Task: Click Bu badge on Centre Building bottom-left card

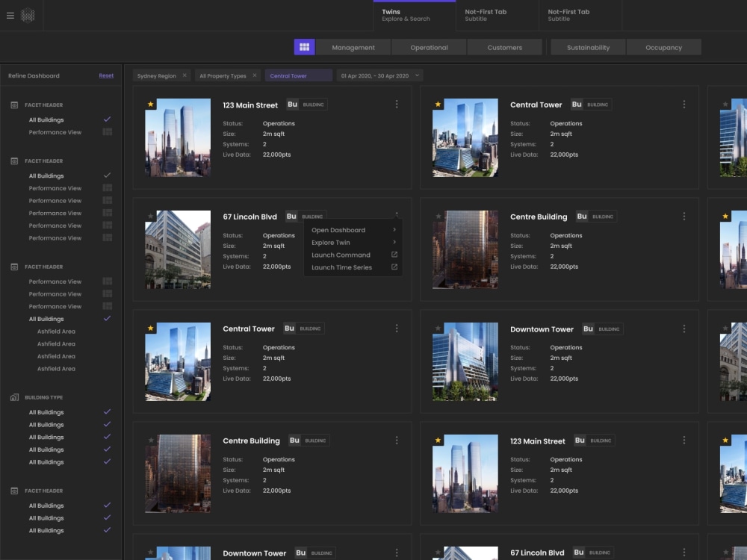Action: pyautogui.click(x=294, y=441)
